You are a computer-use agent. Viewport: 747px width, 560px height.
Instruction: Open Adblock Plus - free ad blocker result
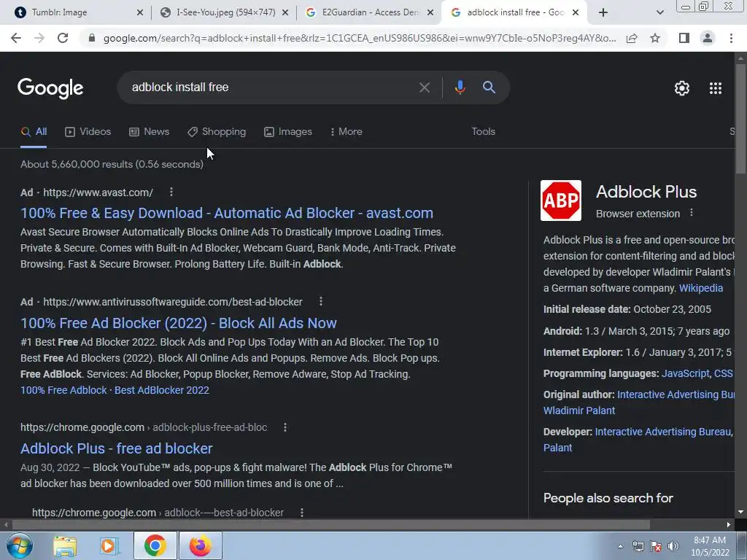pos(117,448)
